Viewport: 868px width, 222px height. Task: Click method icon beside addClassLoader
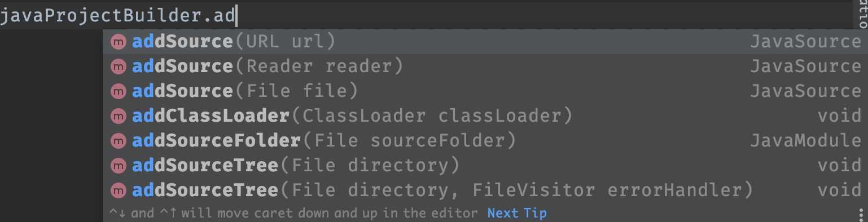click(x=118, y=116)
